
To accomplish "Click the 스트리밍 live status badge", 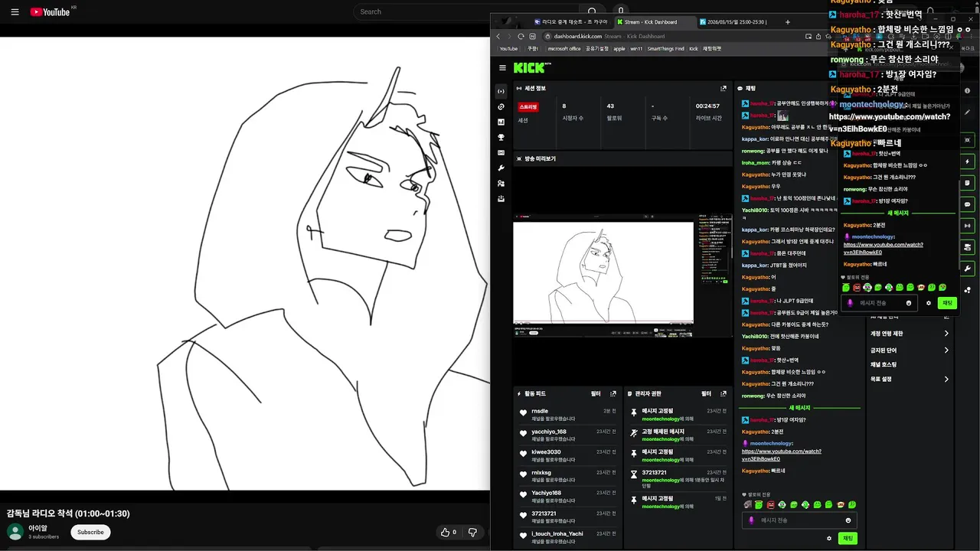I will pos(528,107).
